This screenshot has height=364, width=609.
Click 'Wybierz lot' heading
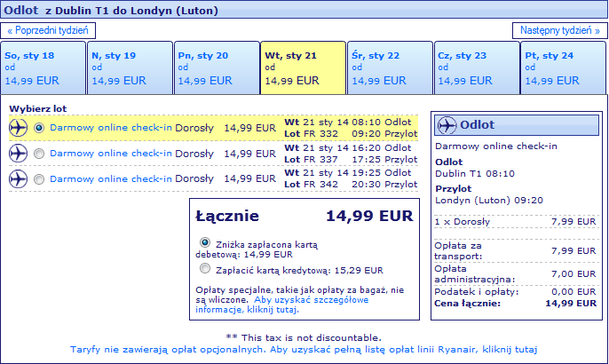[x=38, y=109]
